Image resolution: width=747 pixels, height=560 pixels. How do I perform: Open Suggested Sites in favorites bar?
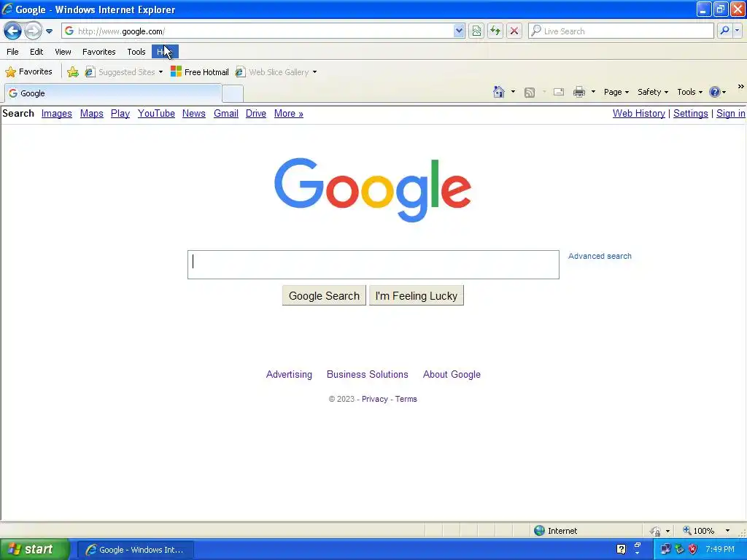(124, 72)
